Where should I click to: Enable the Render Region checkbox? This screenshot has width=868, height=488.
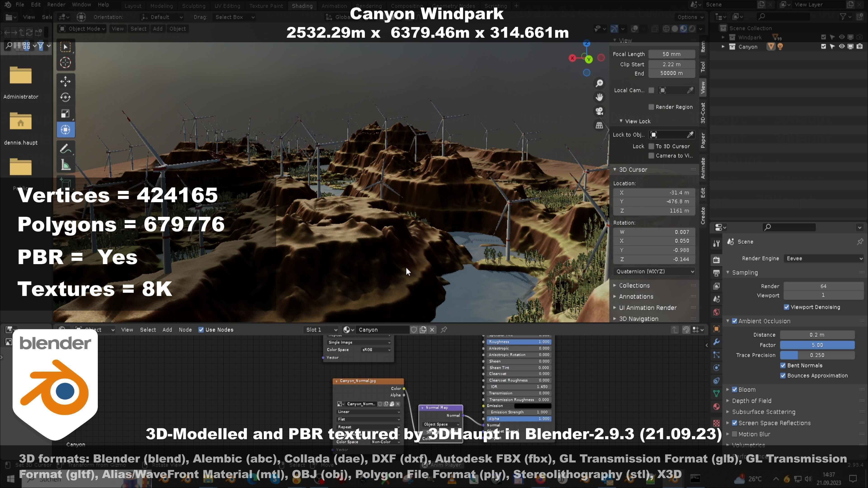coord(651,107)
